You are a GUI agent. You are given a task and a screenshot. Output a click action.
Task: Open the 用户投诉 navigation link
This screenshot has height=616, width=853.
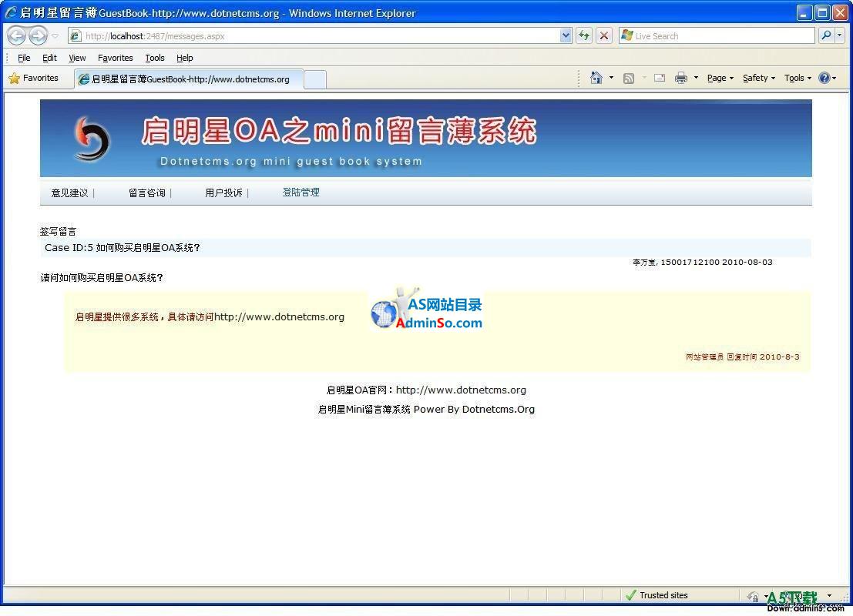(223, 193)
